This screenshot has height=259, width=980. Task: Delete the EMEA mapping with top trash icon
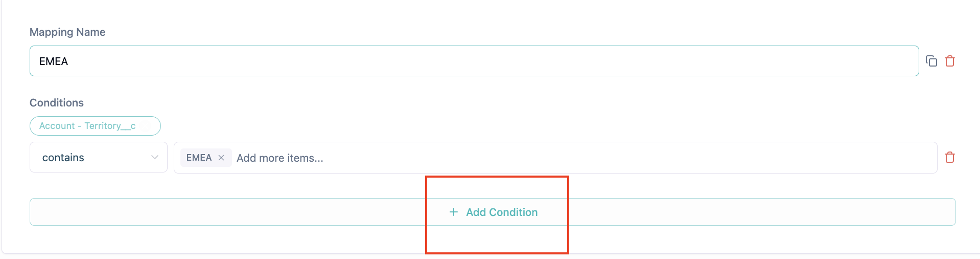point(950,61)
